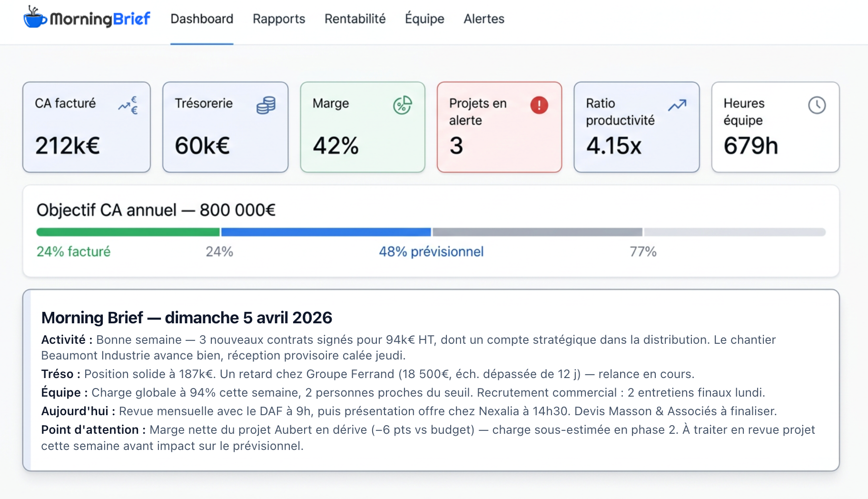
Task: View the Alertes page
Action: 484,19
